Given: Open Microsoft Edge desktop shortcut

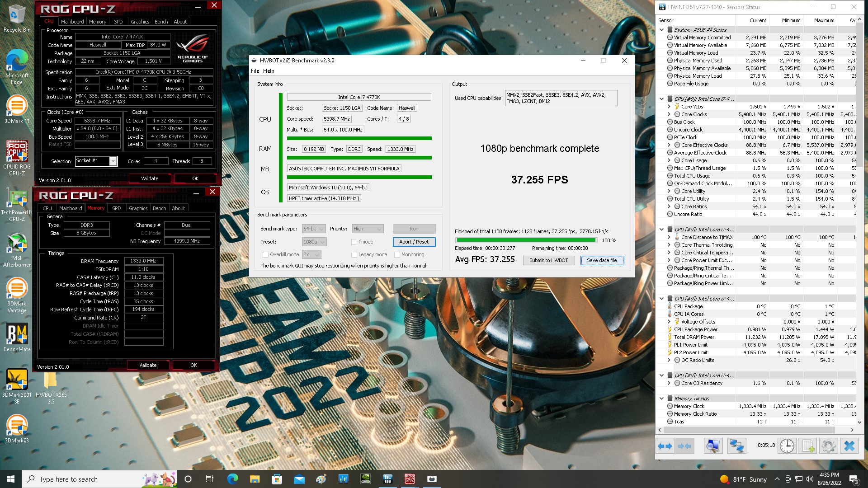Looking at the screenshot, I should coord(17,67).
